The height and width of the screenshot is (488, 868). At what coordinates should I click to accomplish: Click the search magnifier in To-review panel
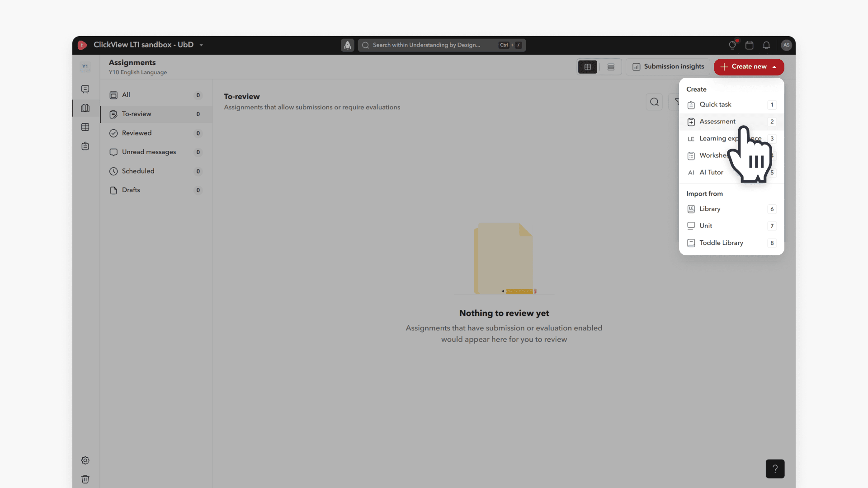coord(654,102)
